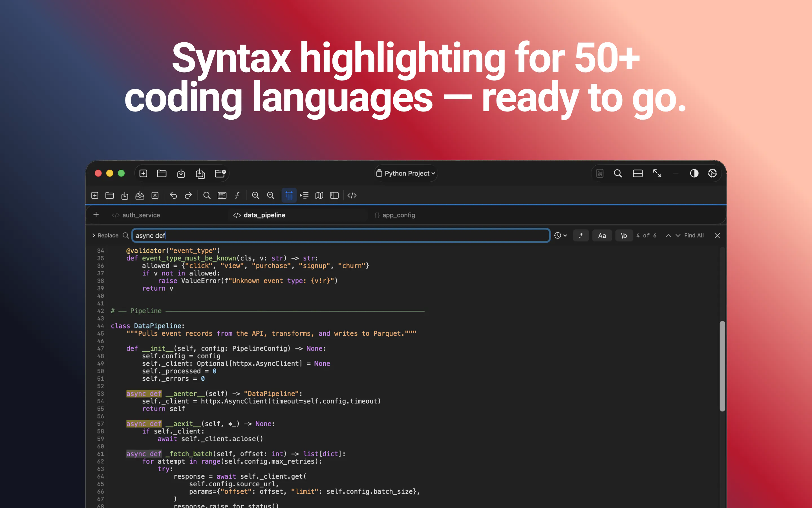Viewport: 812px width, 508px height.
Task: Toggle regular expression search (.*)
Action: (x=581, y=236)
